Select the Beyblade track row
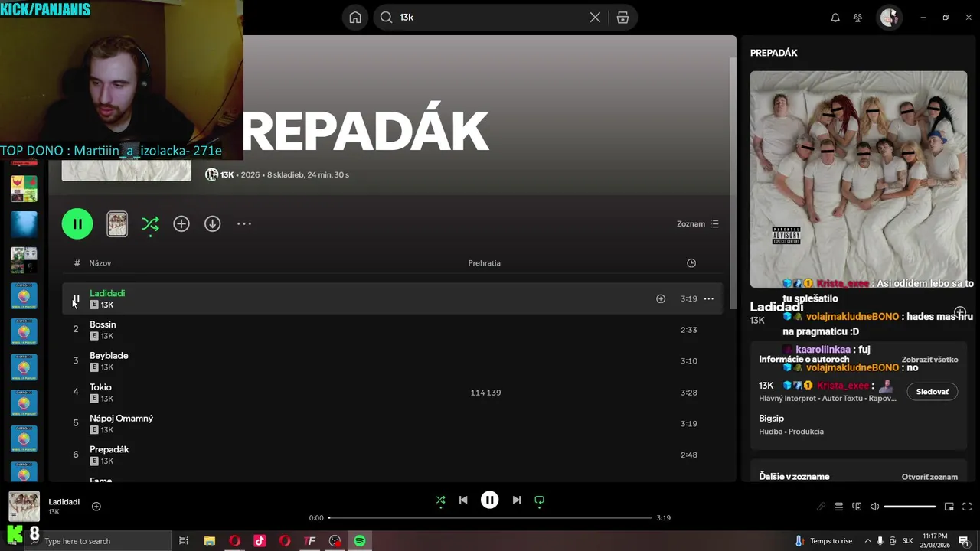The width and height of the screenshot is (980, 551). pyautogui.click(x=392, y=361)
